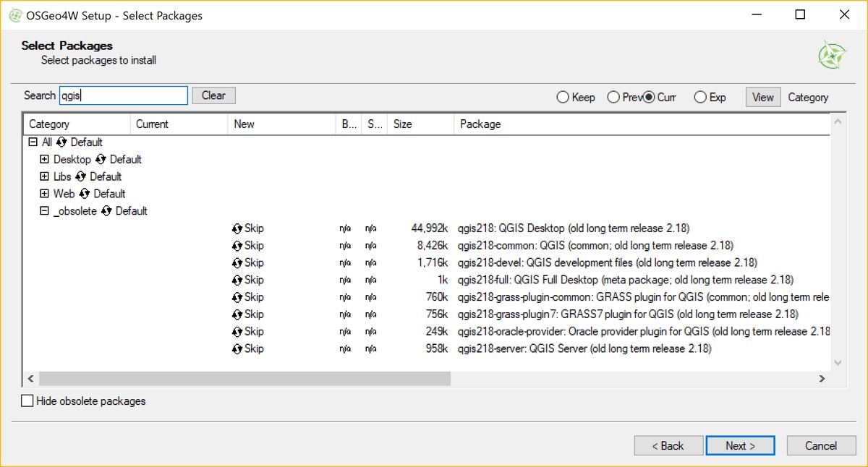Select the qgis218-grass-plugin-common package description
This screenshot has width=868, height=467.
643,297
